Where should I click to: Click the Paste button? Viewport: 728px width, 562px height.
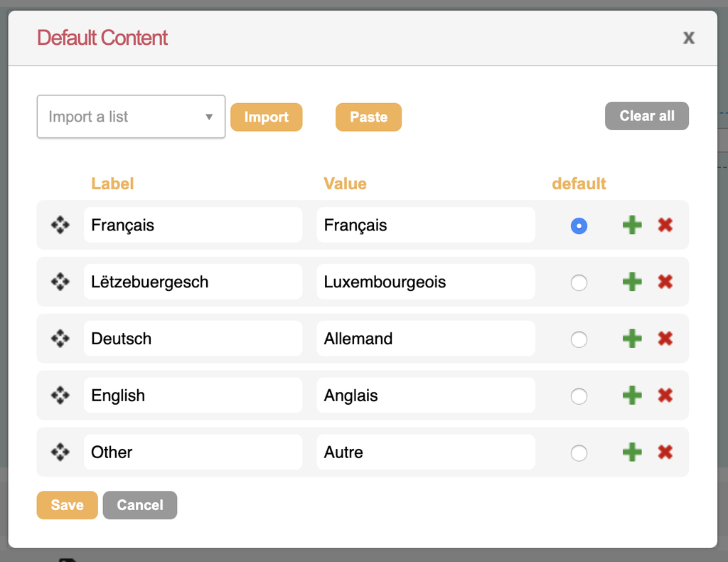[369, 117]
